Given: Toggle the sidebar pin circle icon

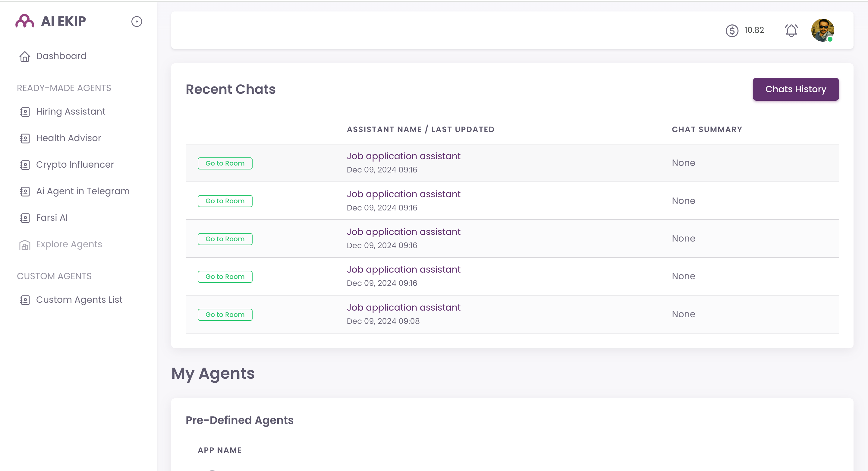Looking at the screenshot, I should (137, 22).
